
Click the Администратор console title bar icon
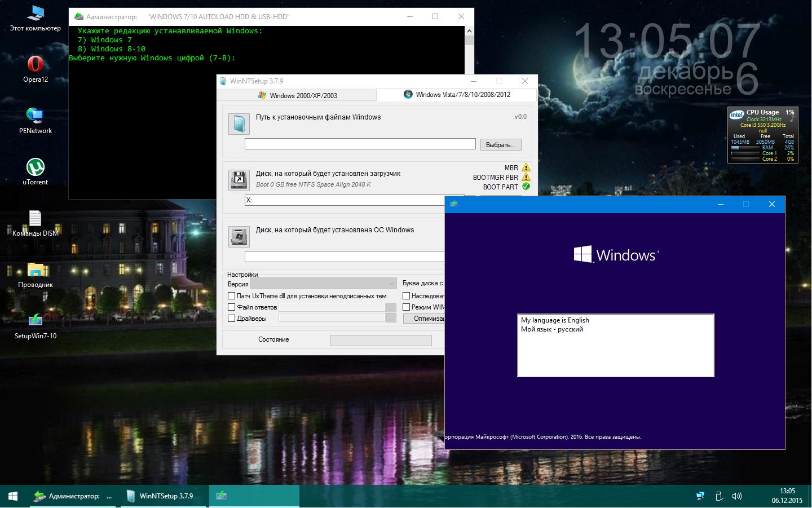tap(78, 16)
